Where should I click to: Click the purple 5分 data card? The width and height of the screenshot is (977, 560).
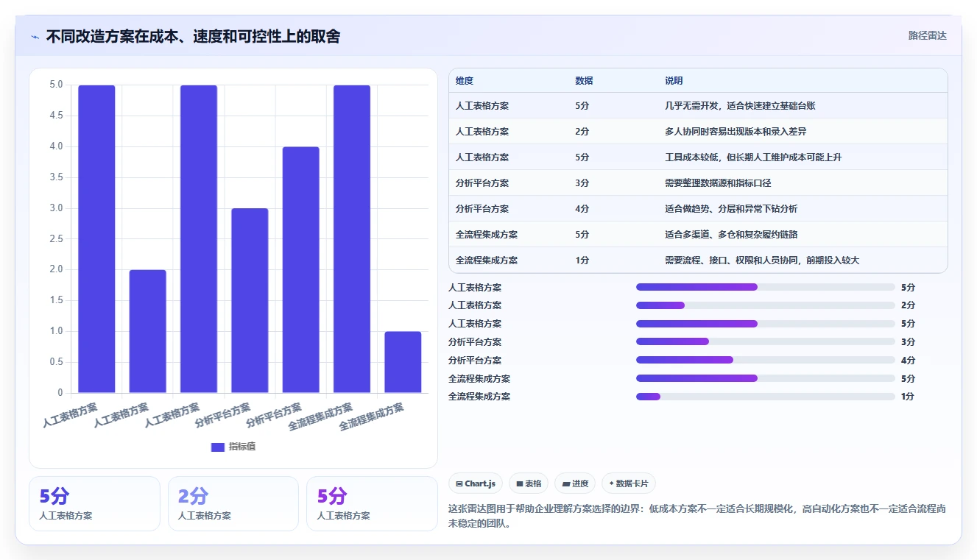tap(372, 503)
